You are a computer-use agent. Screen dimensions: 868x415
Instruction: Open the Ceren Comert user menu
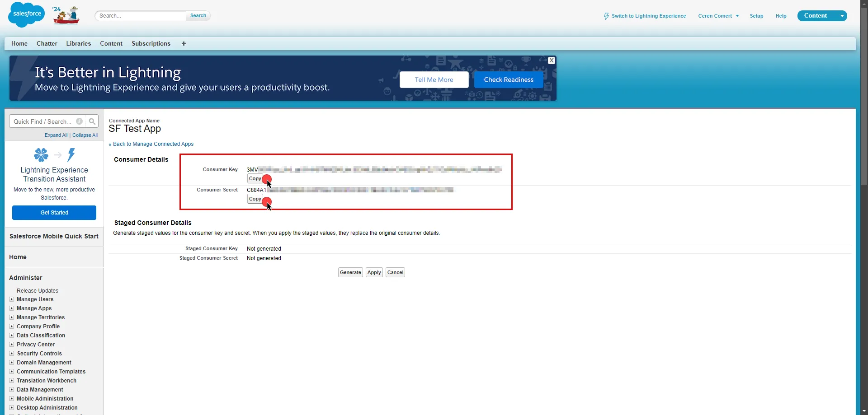(718, 16)
